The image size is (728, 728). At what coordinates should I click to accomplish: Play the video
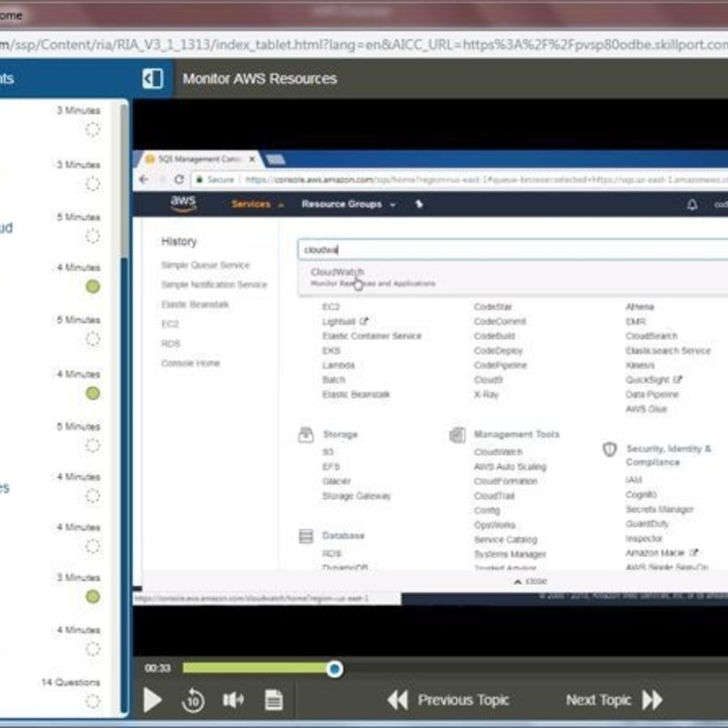point(152,700)
